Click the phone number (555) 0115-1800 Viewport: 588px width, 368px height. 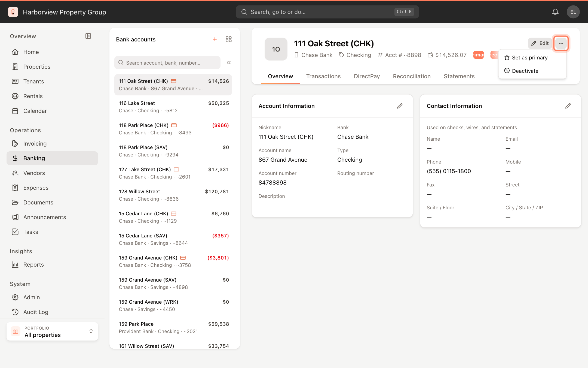(449, 171)
